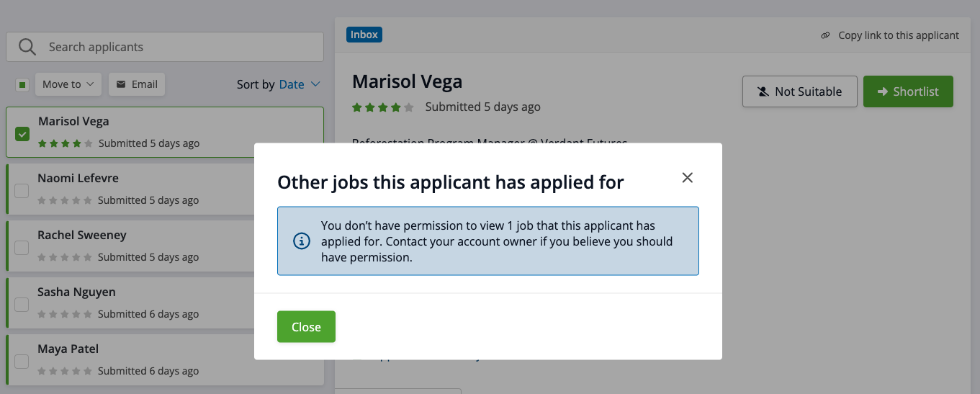Copy link to this applicant

(x=898, y=35)
